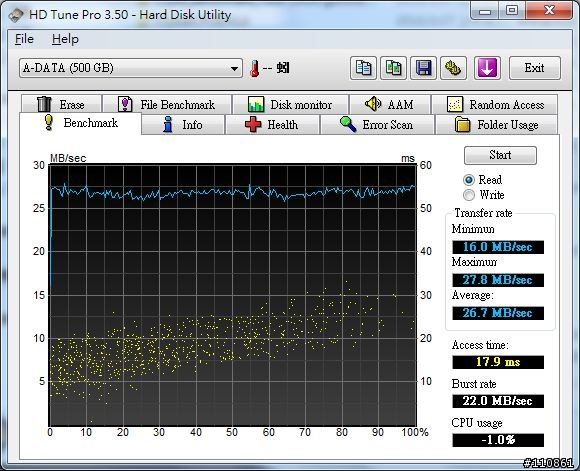The height and width of the screenshot is (471, 580).
Task: Open the Folder Usage tab
Action: coord(496,125)
